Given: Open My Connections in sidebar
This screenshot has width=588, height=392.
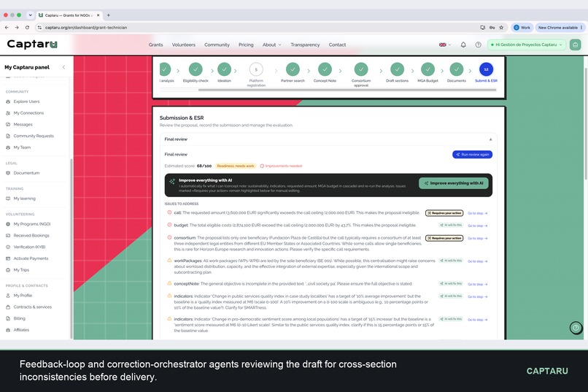Looking at the screenshot, I should (x=28, y=113).
